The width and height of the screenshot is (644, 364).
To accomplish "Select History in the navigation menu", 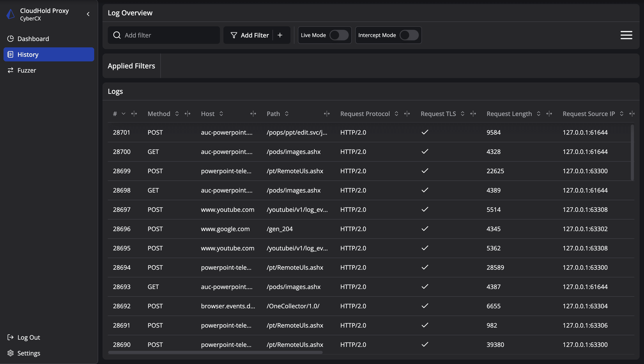I will pyautogui.click(x=28, y=54).
